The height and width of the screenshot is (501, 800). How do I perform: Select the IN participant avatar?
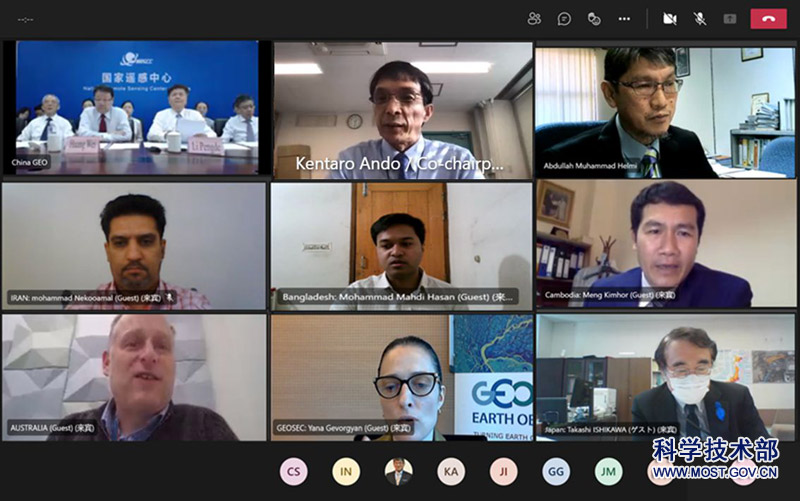(346, 471)
